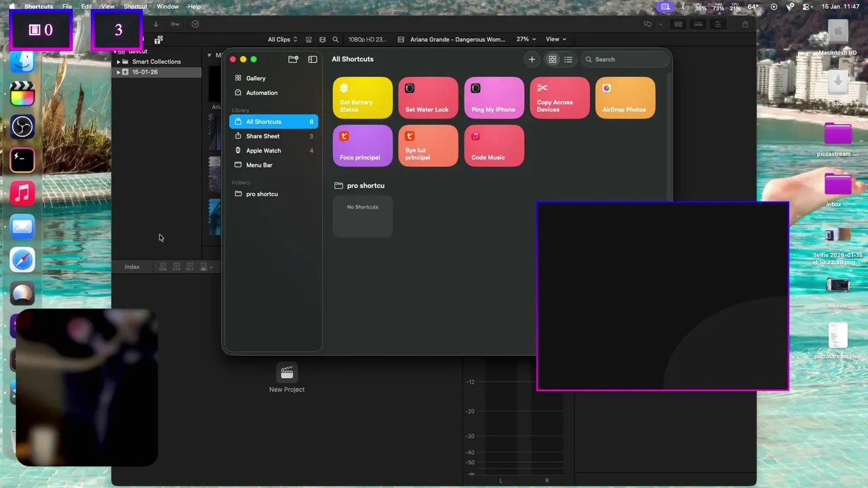868x488 pixels.
Task: Open the View menu in the menu bar
Action: coord(108,6)
